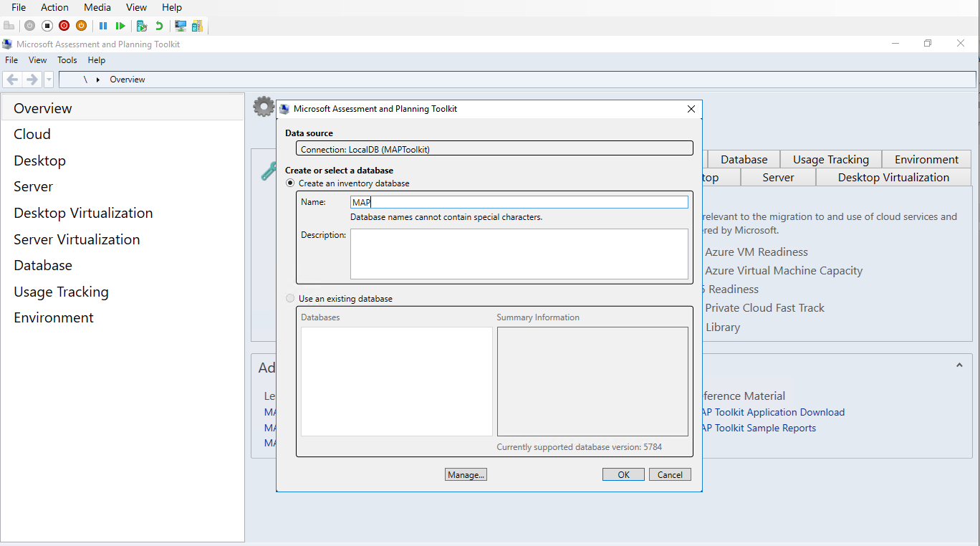Switch to the Database tab
980x546 pixels.
click(744, 159)
